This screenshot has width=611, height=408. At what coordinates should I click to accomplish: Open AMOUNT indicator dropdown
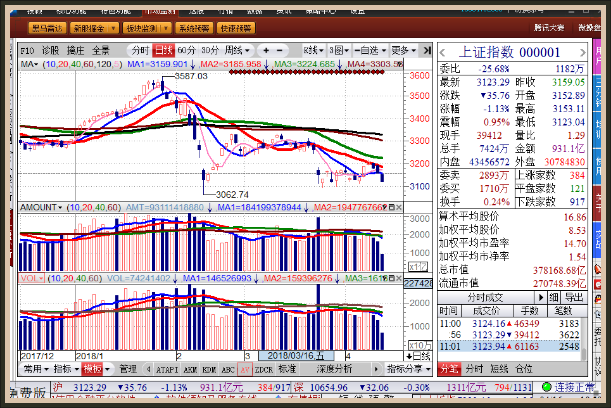click(x=41, y=207)
